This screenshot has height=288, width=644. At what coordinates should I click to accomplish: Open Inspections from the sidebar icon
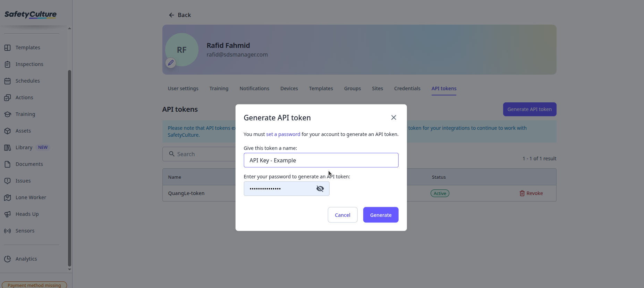(7, 64)
